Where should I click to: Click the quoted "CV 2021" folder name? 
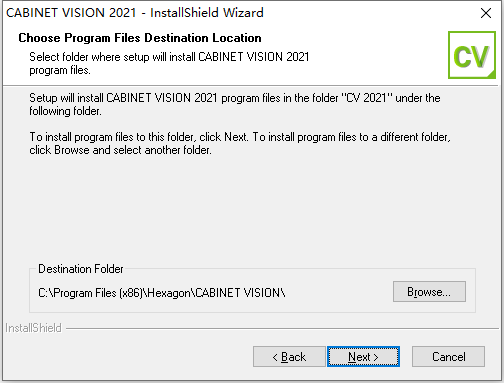tap(367, 98)
